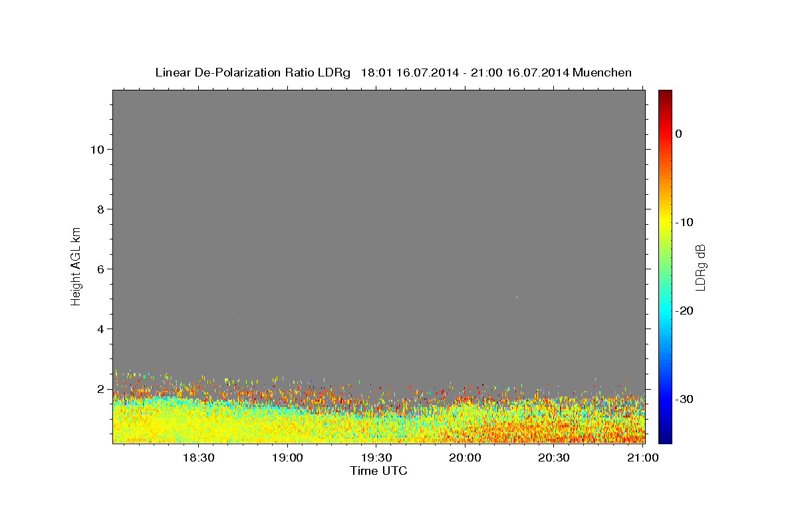Click the date range '18:01 16.07.2014 - 21:00 16.07.2014'
798x532 pixels.
coord(465,72)
